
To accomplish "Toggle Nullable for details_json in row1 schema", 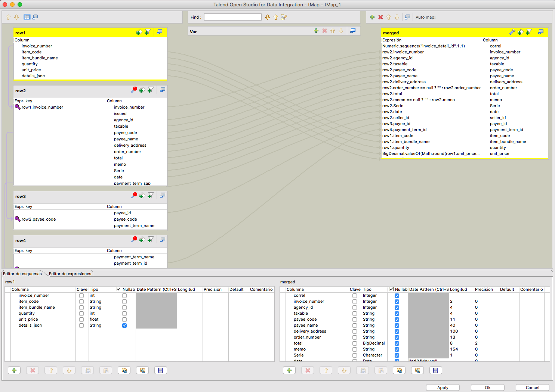I will coord(124,326).
